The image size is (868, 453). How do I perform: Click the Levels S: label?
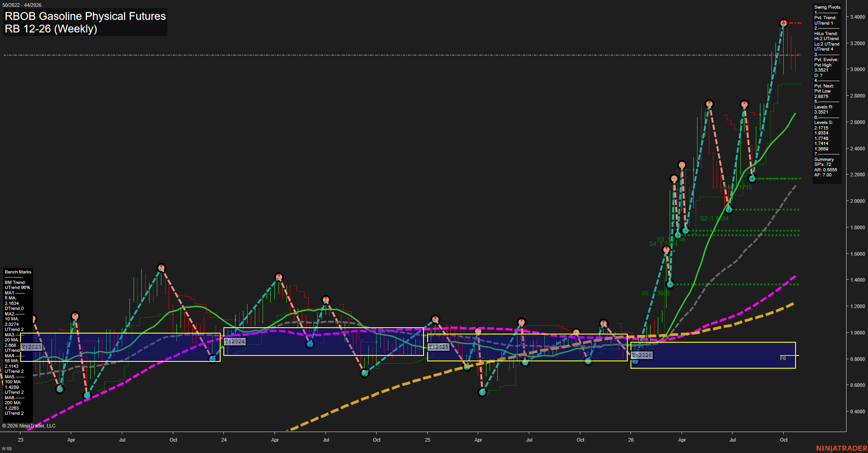(823, 123)
